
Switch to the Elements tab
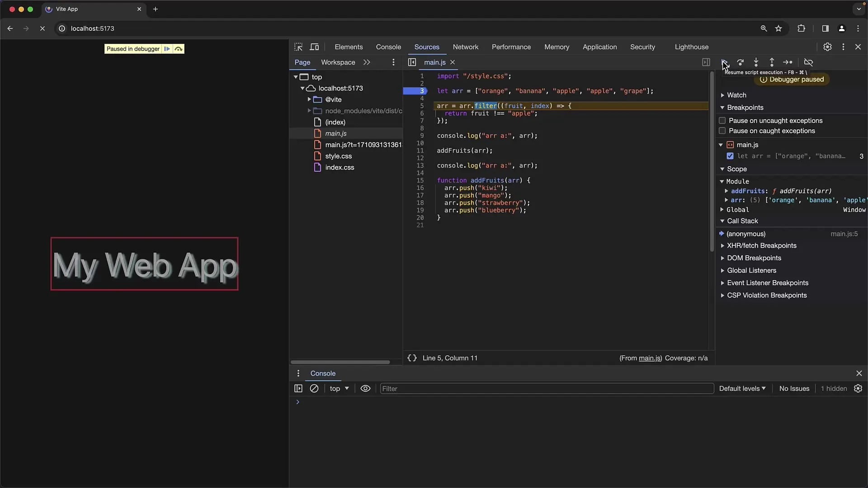pos(349,47)
